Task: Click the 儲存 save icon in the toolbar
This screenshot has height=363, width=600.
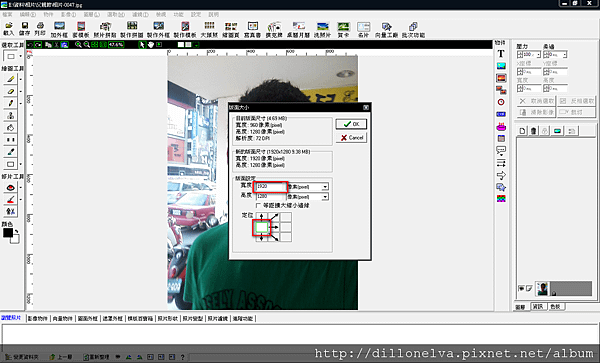Action: 24,29
